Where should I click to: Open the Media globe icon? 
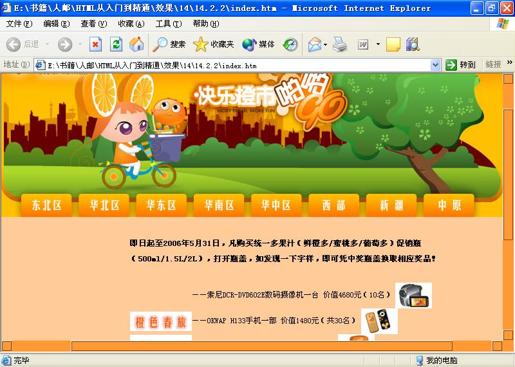tap(249, 44)
